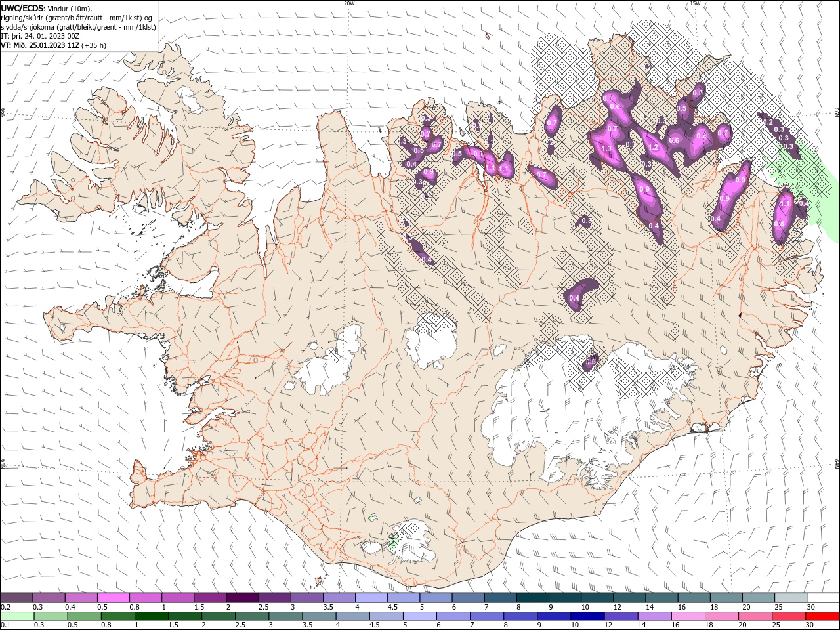The height and width of the screenshot is (630, 840).
Task: Select snow-legend swatch between 6 and 7
Action: tap(469, 598)
